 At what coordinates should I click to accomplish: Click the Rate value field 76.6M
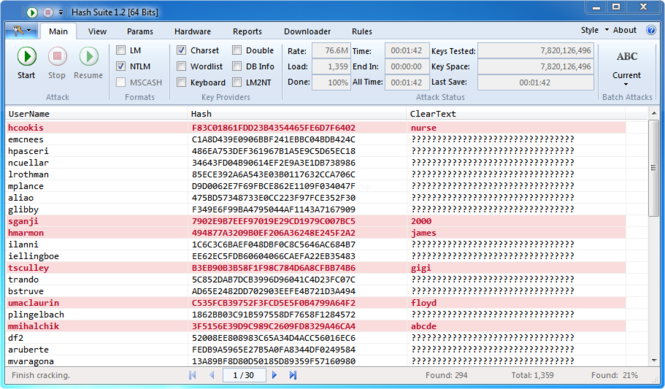[331, 50]
